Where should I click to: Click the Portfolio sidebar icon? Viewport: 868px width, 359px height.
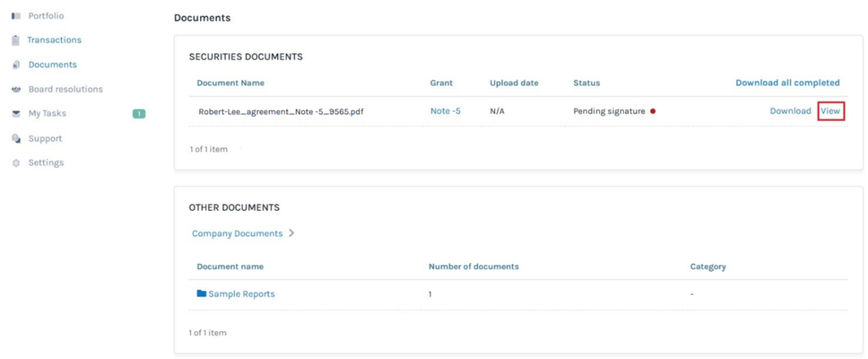pos(15,16)
